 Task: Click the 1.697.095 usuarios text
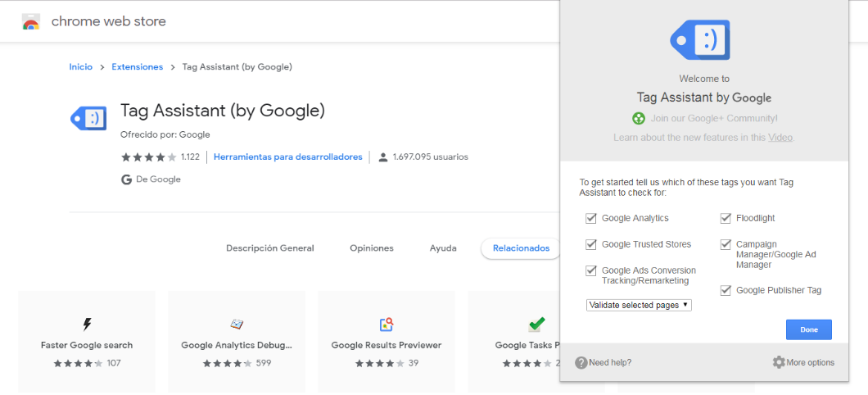tap(431, 157)
